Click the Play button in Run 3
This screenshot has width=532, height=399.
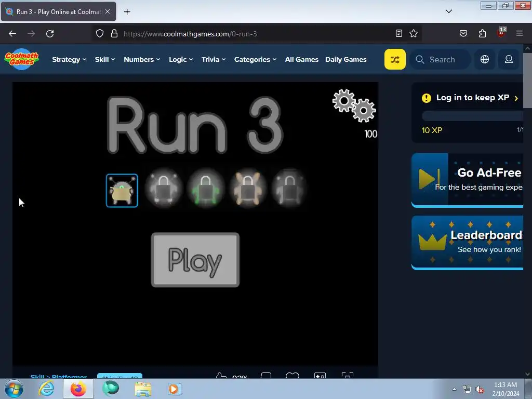[195, 260]
